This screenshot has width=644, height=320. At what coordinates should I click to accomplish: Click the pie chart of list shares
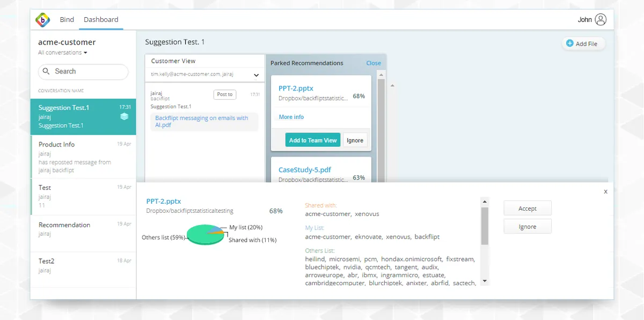pyautogui.click(x=206, y=235)
